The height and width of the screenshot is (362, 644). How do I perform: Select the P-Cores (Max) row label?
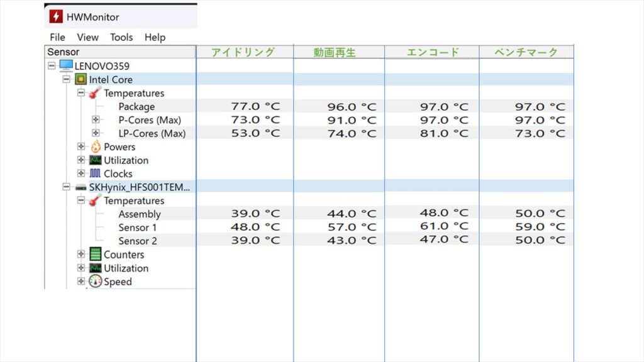150,120
